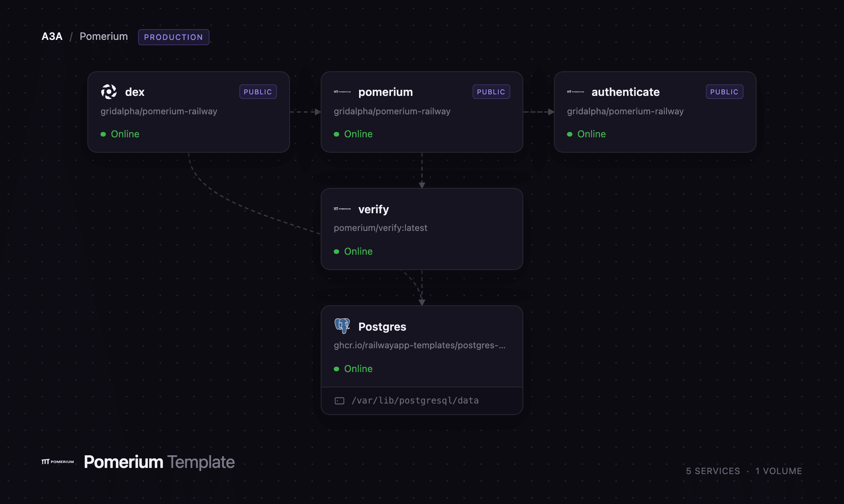Click the verify card's Pomerium logo
This screenshot has height=504, width=844.
click(342, 209)
